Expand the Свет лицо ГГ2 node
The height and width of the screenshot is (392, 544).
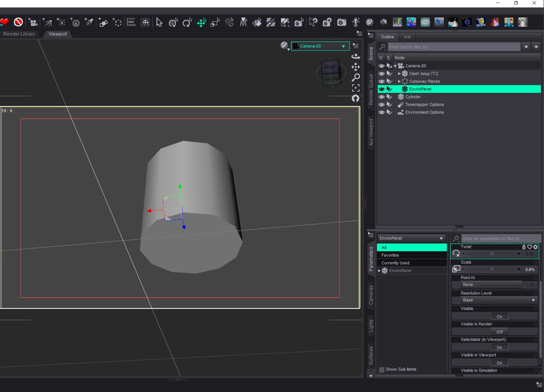tap(399, 73)
